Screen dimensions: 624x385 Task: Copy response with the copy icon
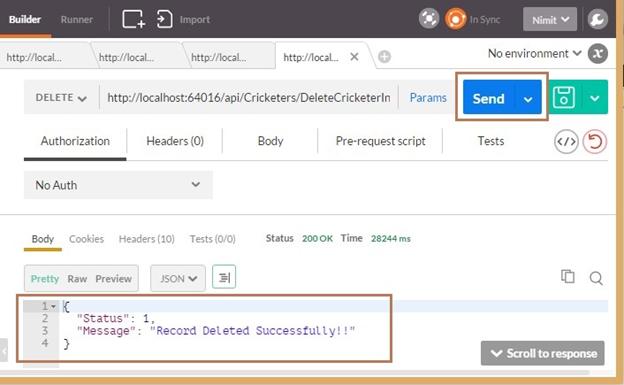567,276
